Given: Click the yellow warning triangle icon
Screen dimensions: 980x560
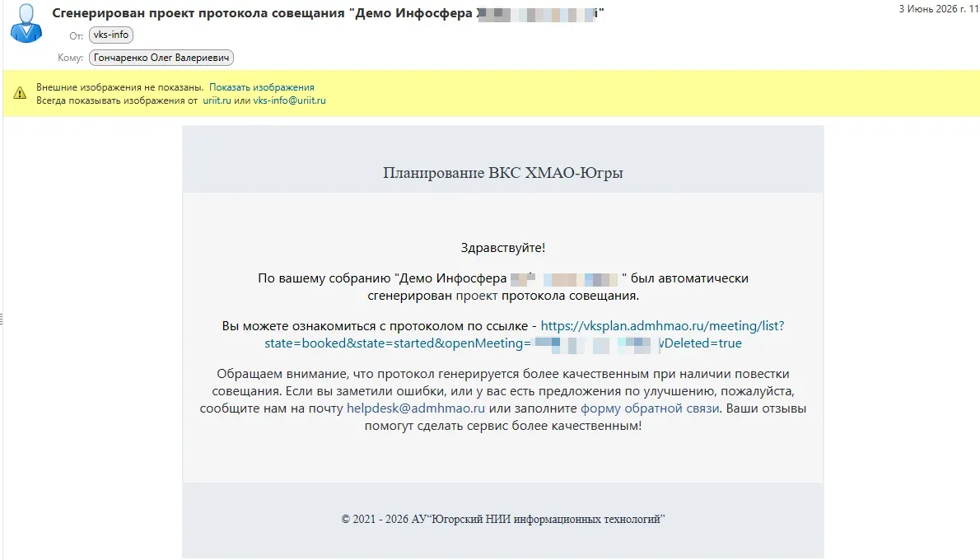Looking at the screenshot, I should pos(20,93).
